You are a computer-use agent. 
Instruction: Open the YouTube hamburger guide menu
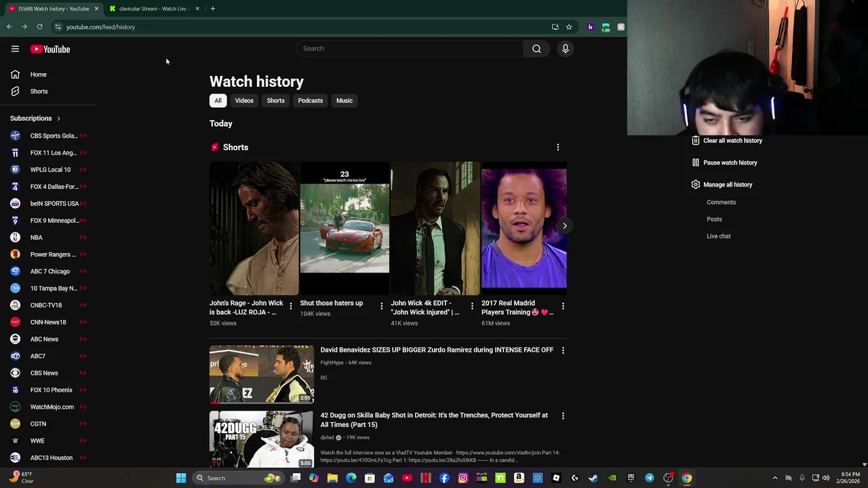point(15,49)
